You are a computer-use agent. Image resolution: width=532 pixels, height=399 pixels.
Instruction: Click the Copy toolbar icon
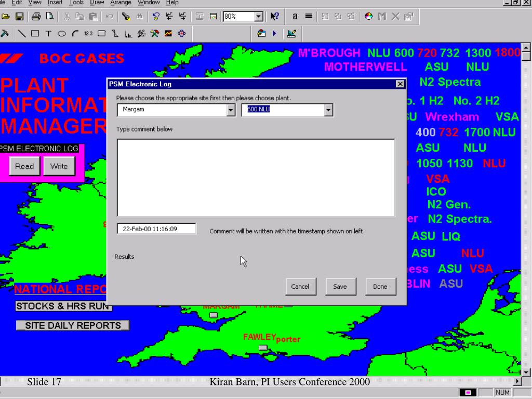pyautogui.click(x=79, y=16)
